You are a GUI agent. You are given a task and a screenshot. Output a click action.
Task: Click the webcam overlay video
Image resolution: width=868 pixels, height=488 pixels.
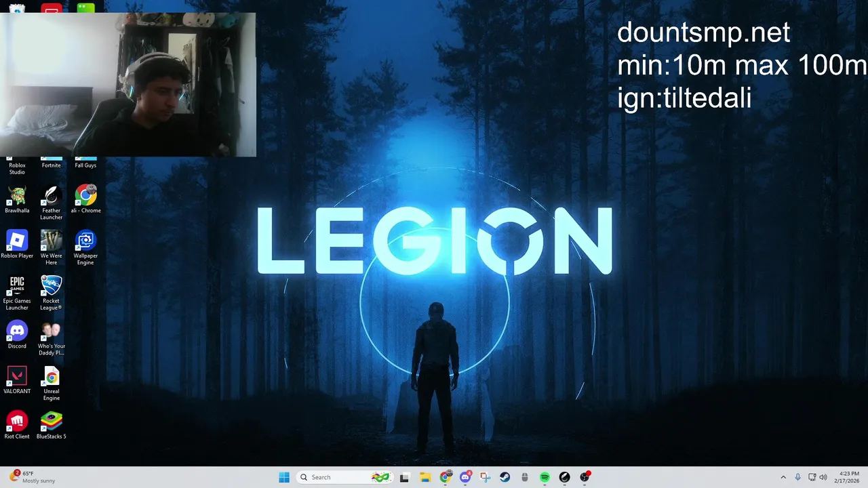pyautogui.click(x=128, y=85)
